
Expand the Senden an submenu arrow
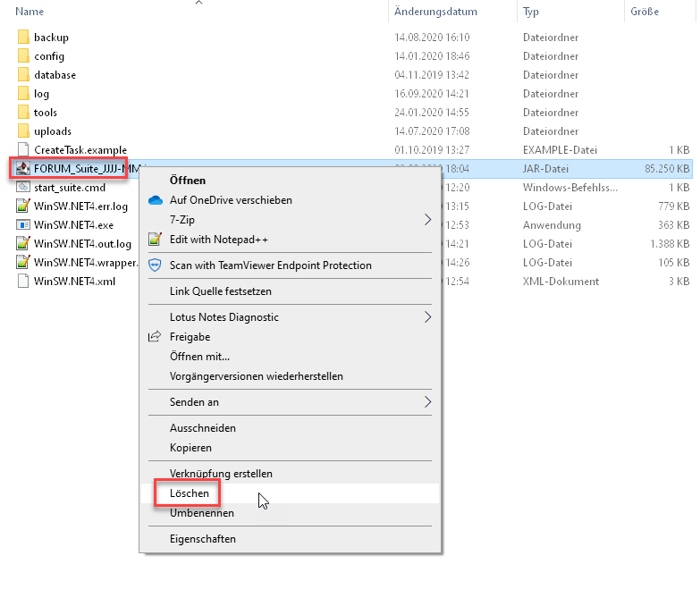click(x=427, y=402)
